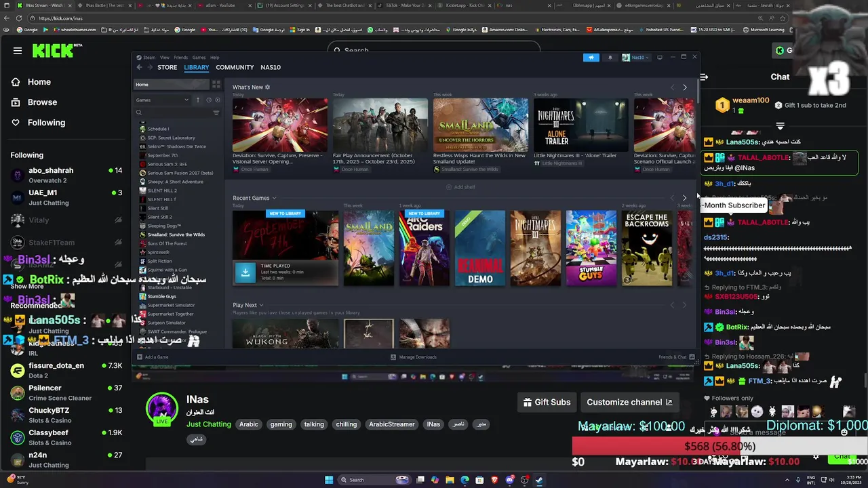Open Friends & Chat in Steam

[x=676, y=357]
